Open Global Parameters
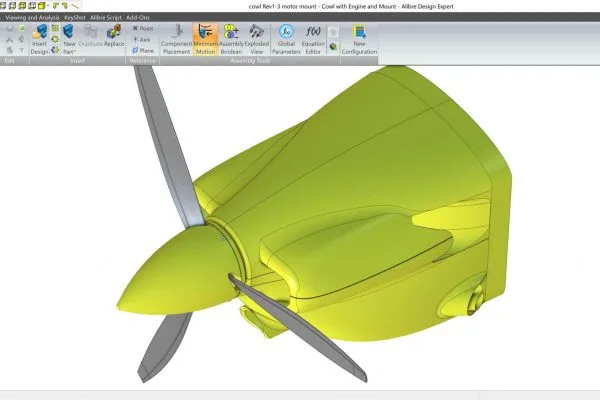The height and width of the screenshot is (400, 600). pos(286,39)
